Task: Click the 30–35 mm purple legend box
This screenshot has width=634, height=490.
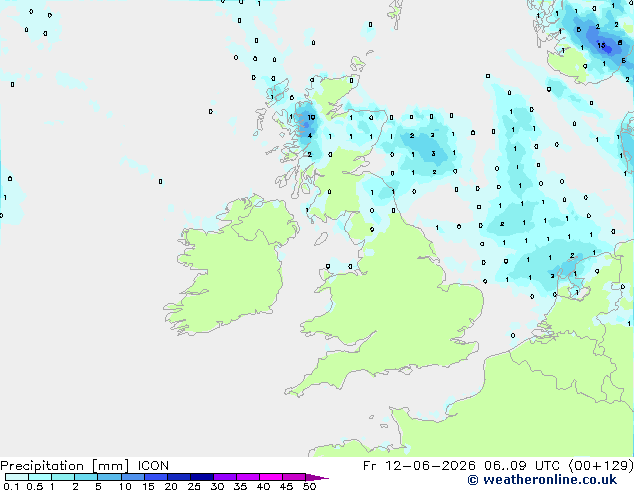Action: pos(225,477)
